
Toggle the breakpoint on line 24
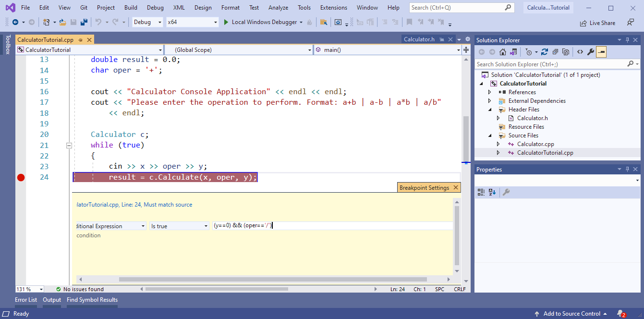pos(21,177)
